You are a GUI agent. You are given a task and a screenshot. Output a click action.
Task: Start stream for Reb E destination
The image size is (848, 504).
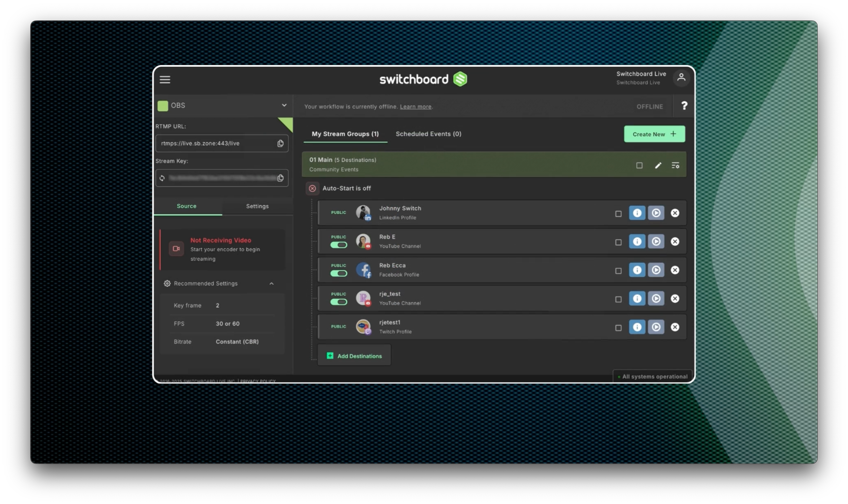656,241
